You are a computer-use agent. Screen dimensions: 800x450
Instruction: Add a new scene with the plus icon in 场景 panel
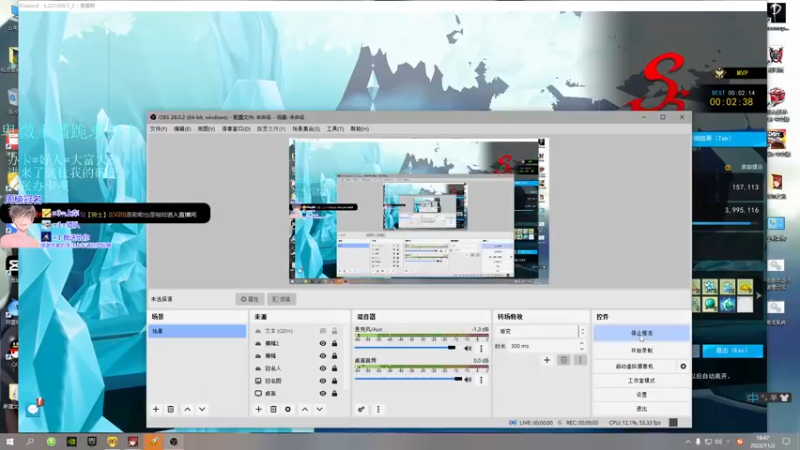(x=156, y=409)
